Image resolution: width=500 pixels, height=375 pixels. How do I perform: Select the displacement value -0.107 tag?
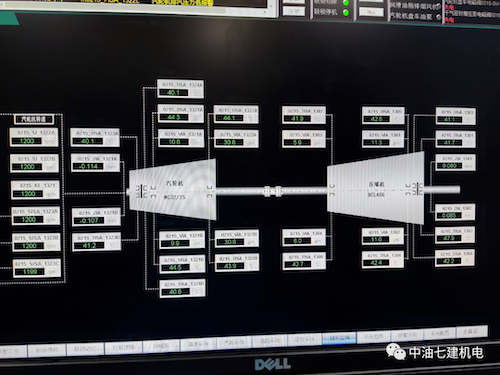97,217
